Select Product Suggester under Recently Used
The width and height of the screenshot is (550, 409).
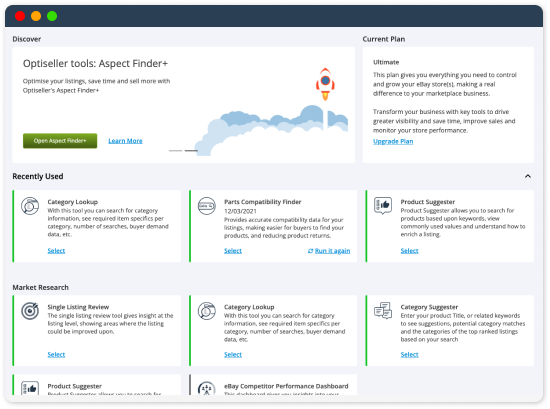click(409, 250)
